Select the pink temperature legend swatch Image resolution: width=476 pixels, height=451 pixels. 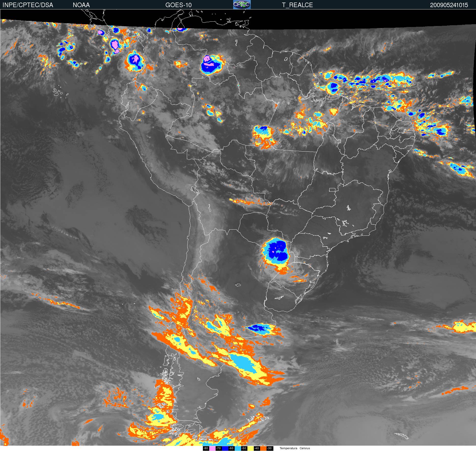212,448
